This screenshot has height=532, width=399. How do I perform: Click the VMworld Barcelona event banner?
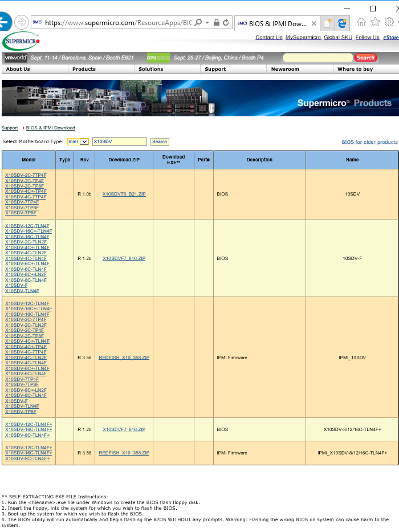70,58
